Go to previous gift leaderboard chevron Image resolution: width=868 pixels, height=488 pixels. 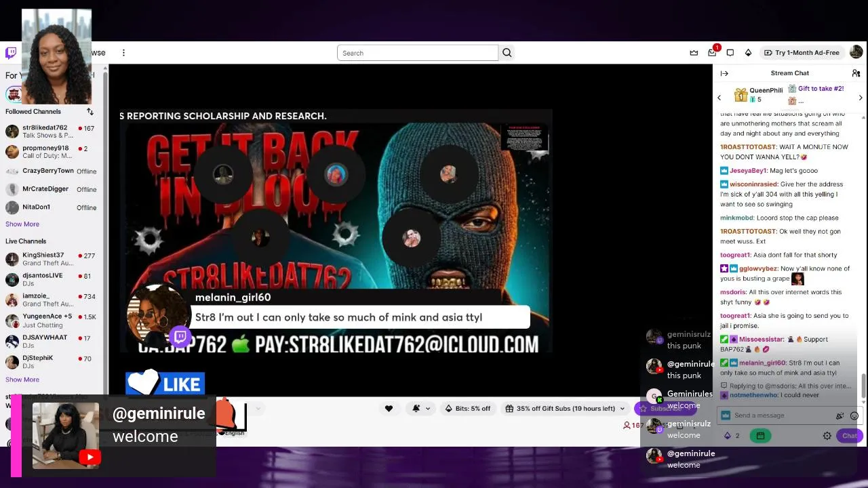pyautogui.click(x=719, y=98)
